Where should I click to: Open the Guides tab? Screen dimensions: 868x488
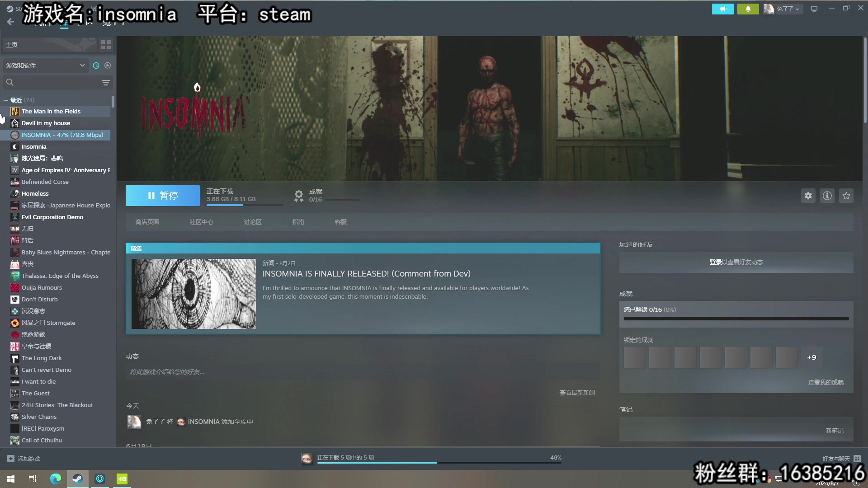pyautogui.click(x=298, y=222)
